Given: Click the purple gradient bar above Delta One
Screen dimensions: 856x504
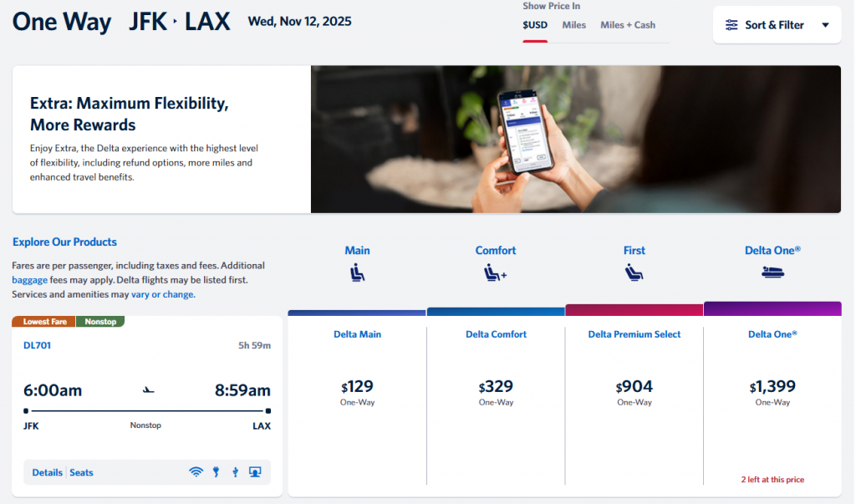Looking at the screenshot, I should point(772,308).
